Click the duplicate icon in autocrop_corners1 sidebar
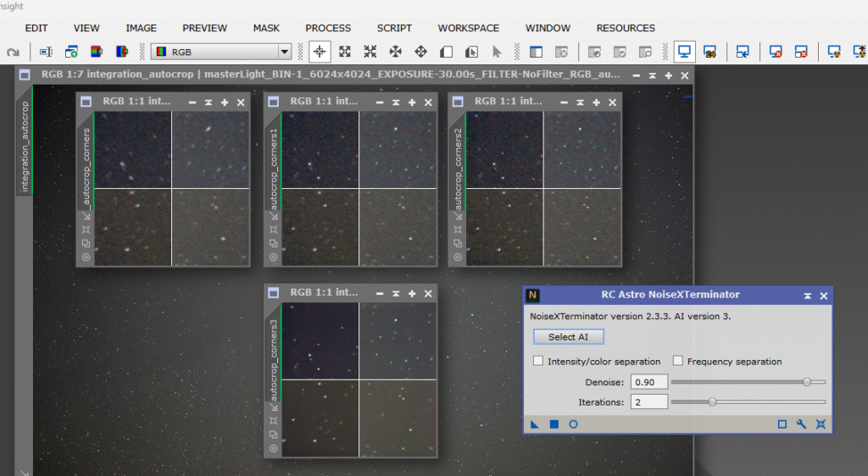Image resolution: width=868 pixels, height=476 pixels. [274, 243]
